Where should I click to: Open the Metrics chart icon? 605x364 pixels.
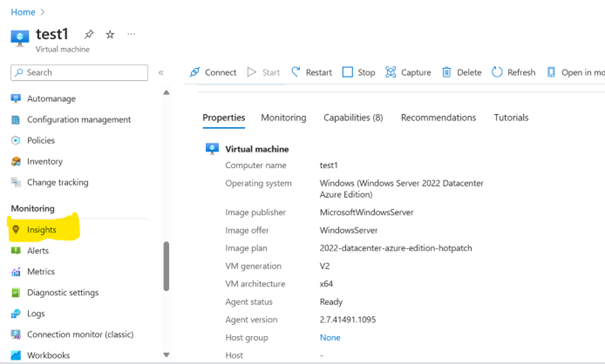16,272
